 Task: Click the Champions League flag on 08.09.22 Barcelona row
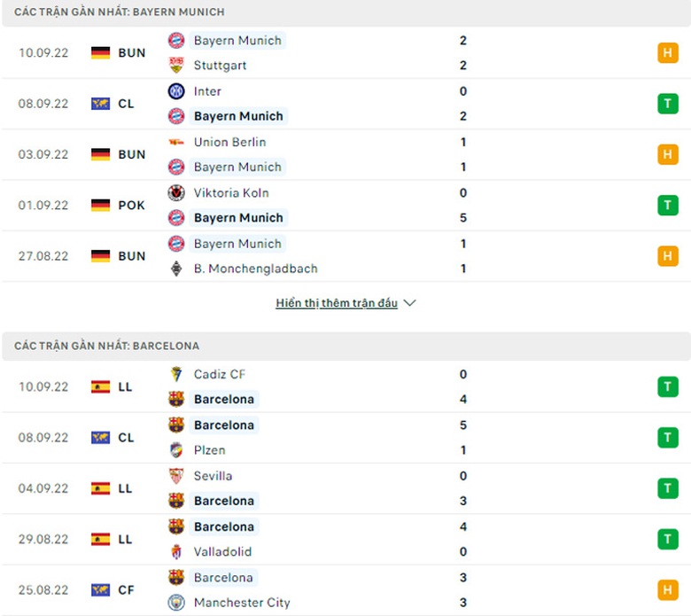coord(100,438)
